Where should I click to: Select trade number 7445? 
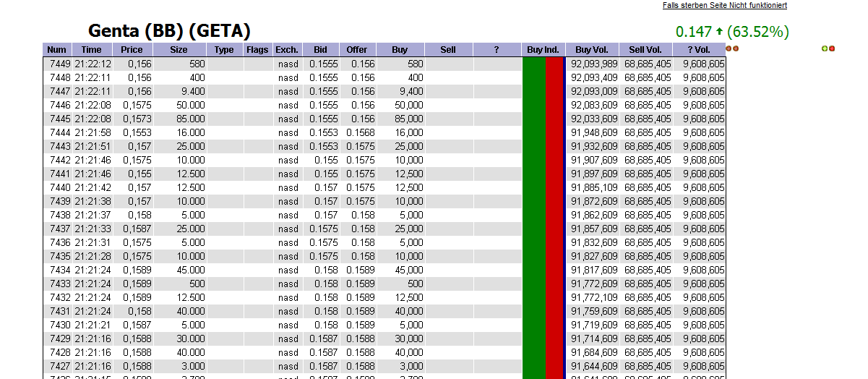[60, 119]
